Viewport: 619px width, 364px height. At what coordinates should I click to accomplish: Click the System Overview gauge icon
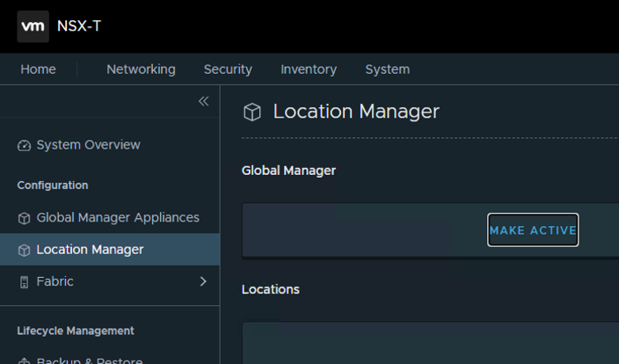pos(24,145)
